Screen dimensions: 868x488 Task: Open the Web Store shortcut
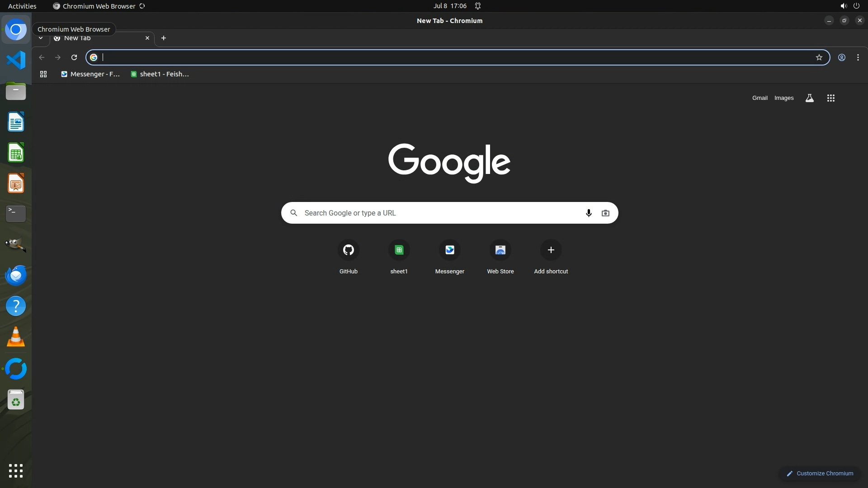[x=500, y=250]
